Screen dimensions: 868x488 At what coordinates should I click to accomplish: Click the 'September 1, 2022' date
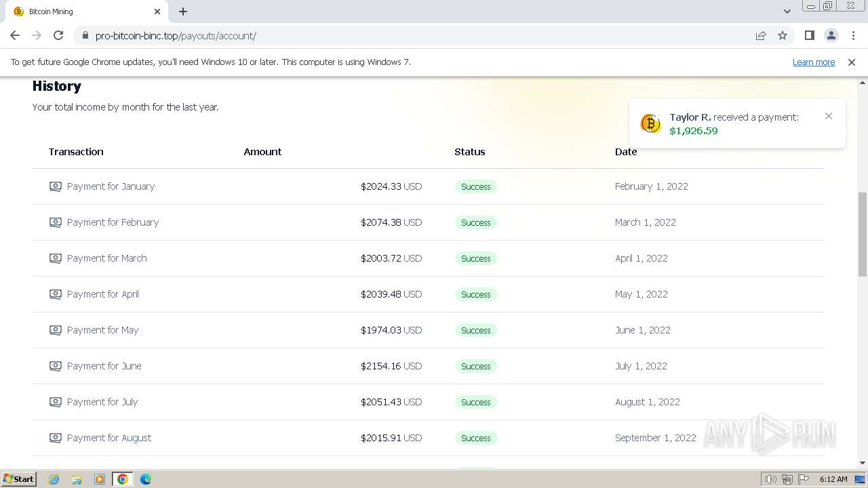point(656,438)
